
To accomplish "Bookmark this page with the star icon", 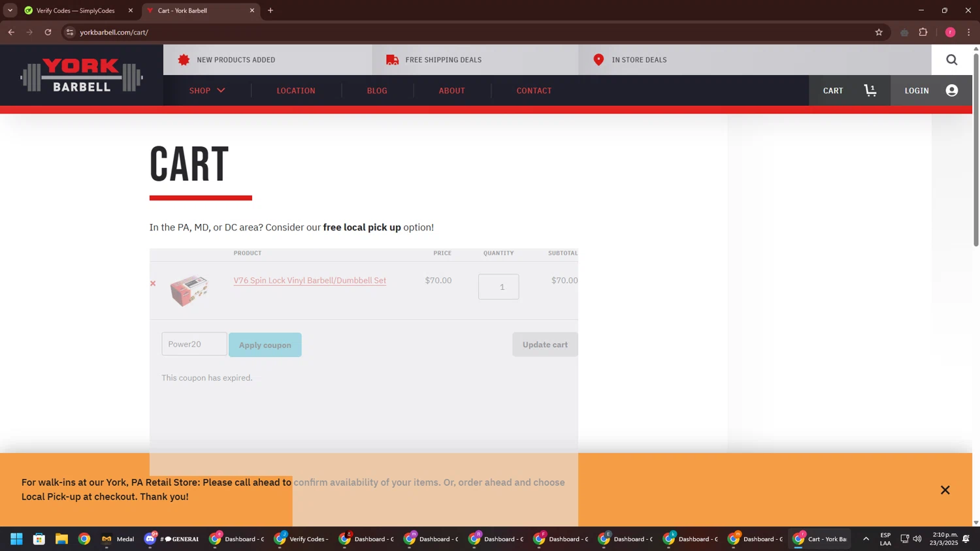I will click(x=879, y=32).
